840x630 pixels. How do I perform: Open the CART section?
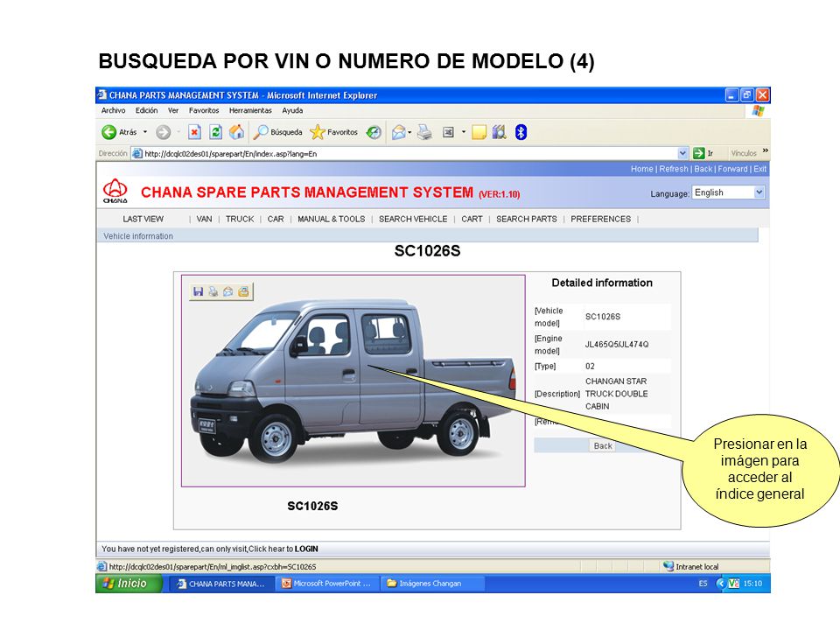(472, 219)
